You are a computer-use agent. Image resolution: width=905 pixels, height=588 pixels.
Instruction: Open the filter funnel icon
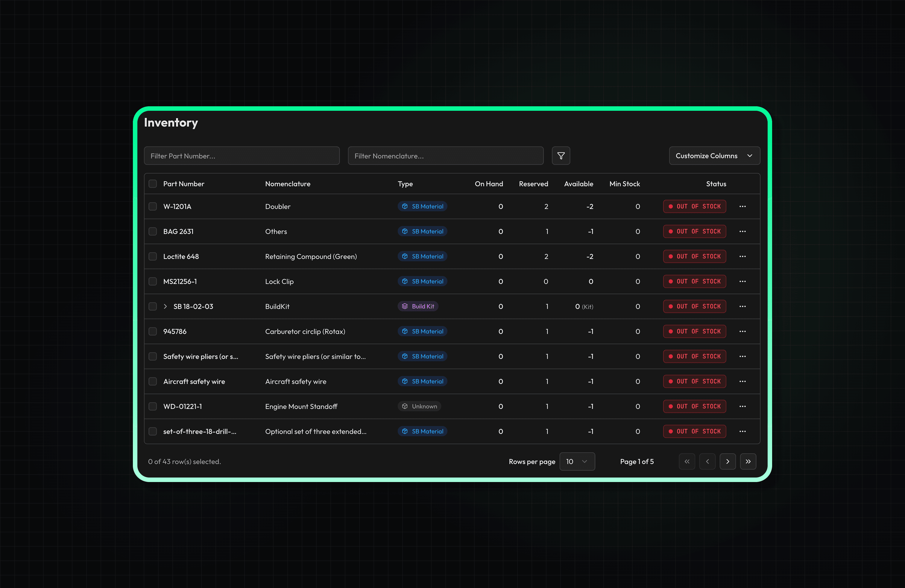561,156
